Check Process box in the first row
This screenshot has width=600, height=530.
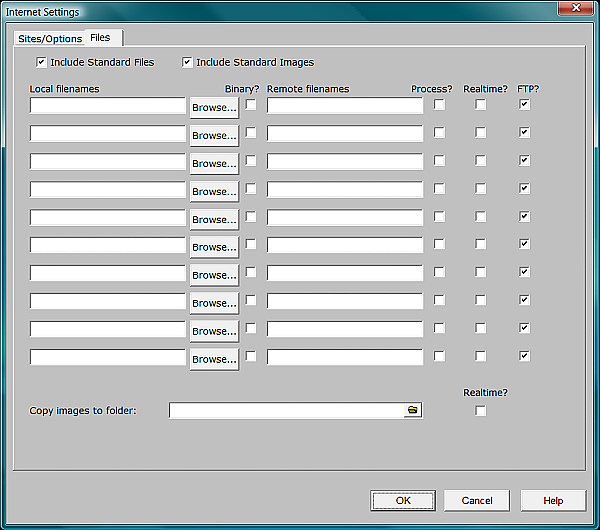click(439, 104)
